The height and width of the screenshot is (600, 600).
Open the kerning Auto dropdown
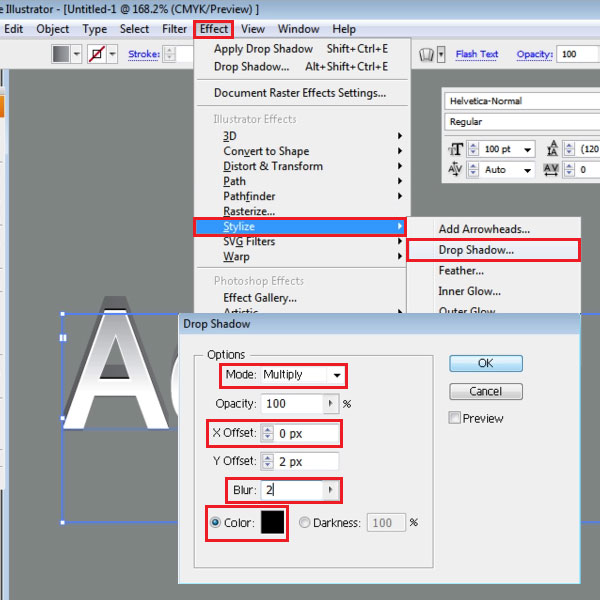[x=527, y=170]
